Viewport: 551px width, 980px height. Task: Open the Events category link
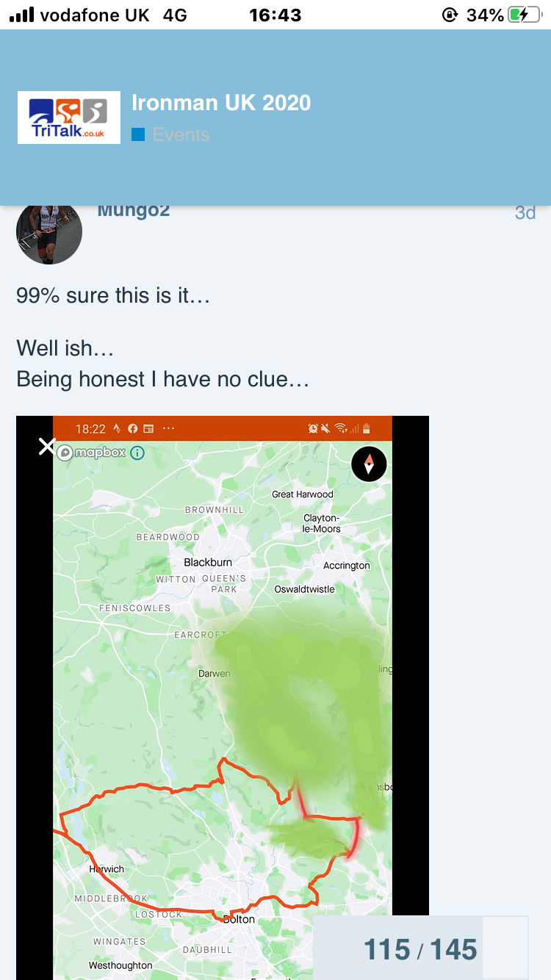[x=181, y=134]
